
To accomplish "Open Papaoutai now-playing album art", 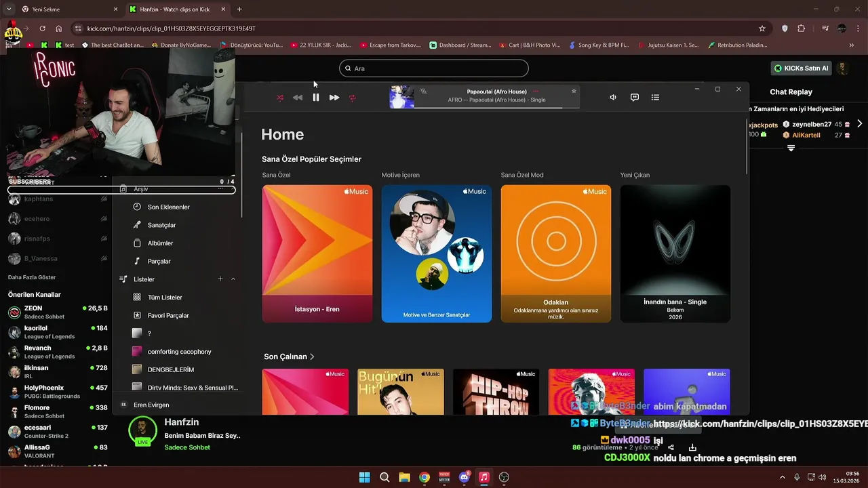I will [x=401, y=97].
